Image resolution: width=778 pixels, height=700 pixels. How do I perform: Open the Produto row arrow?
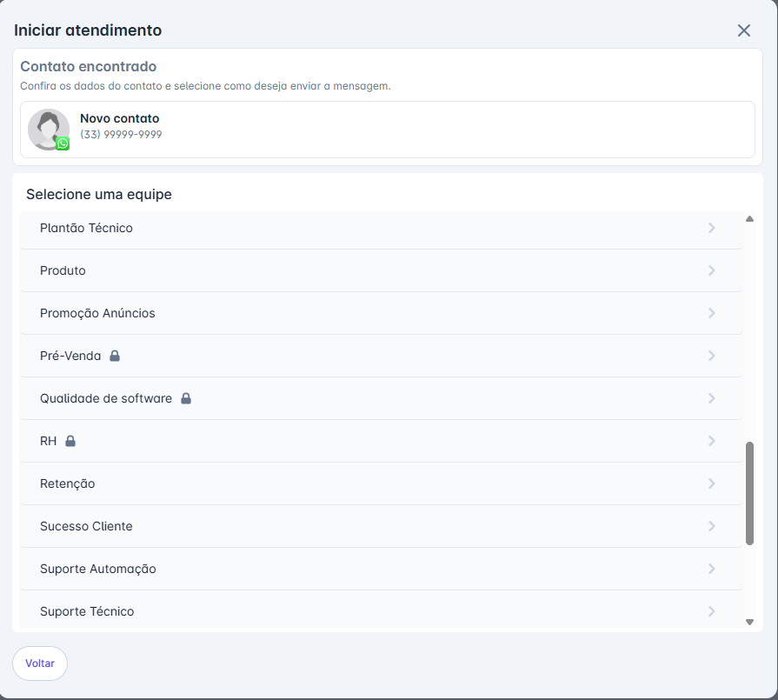pos(711,270)
